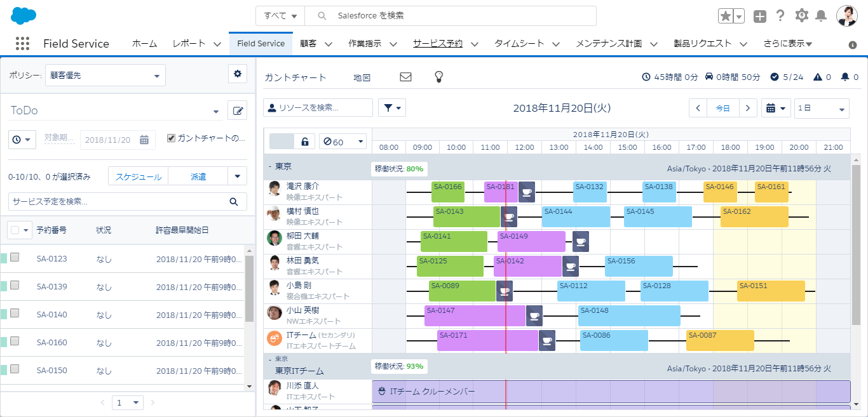The image size is (868, 417).
Task: Focus the リソースを検索 field
Action: pos(318,108)
